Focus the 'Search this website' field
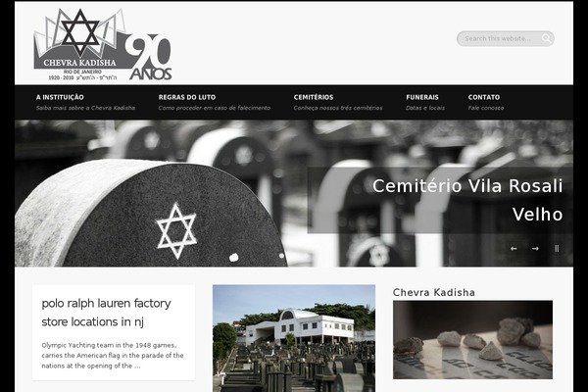The height and width of the screenshot is (392, 588). click(500, 38)
